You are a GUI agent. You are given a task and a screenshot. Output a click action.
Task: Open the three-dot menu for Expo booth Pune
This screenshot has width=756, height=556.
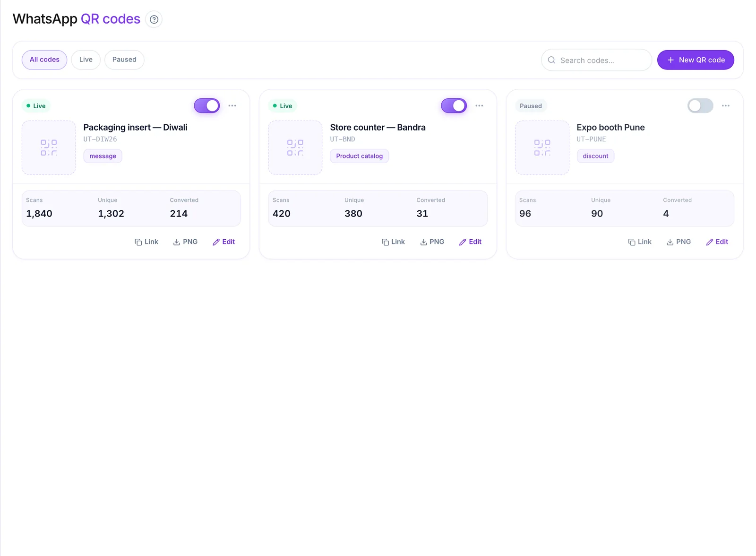726,105
